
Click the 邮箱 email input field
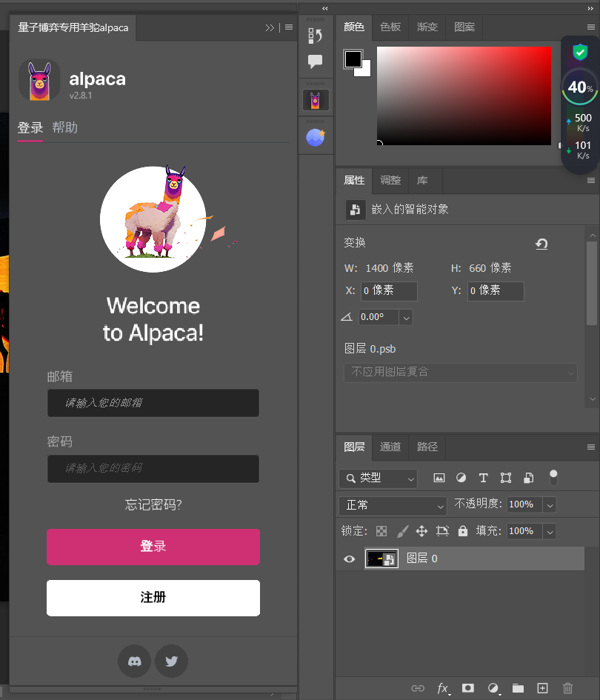tap(153, 403)
